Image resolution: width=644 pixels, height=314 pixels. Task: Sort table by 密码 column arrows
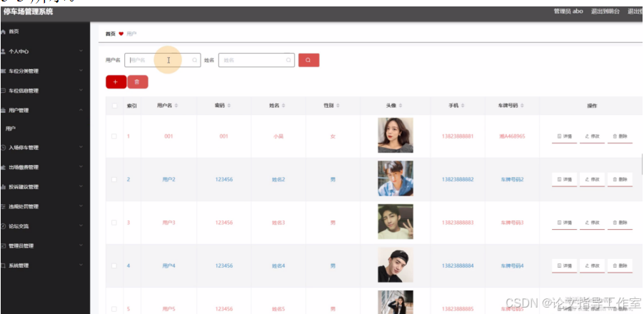point(228,106)
